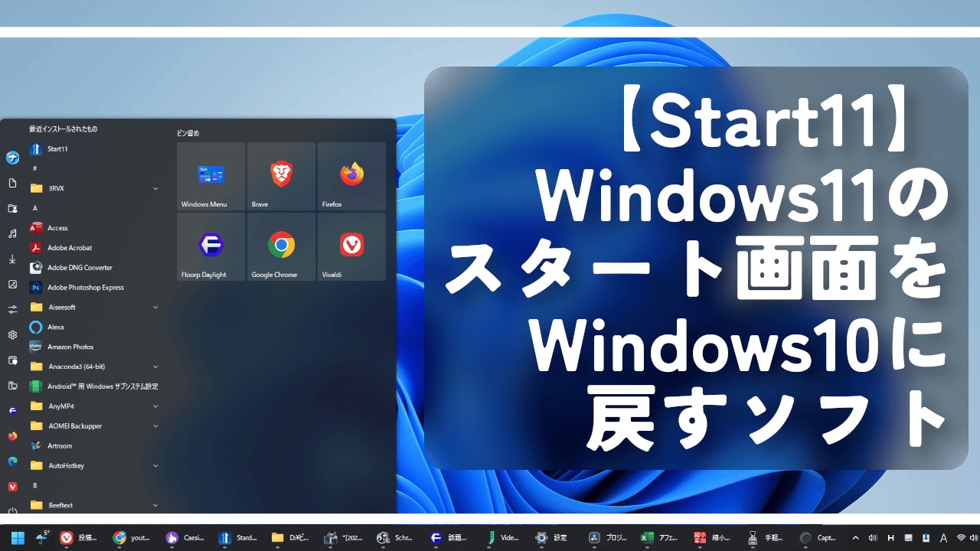Viewport: 980px width, 551px height.
Task: Switch to the File Explorer D: taskbar window
Action: coord(290,537)
